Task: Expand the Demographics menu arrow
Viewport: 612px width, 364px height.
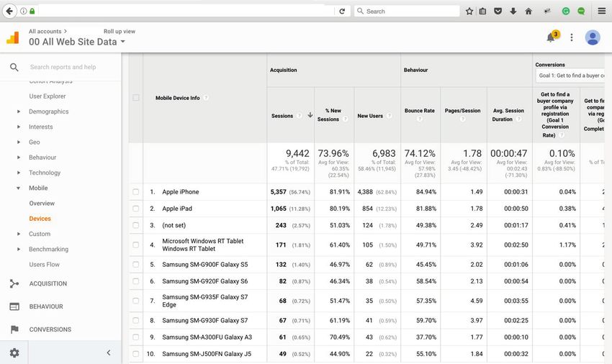Action: [x=18, y=112]
